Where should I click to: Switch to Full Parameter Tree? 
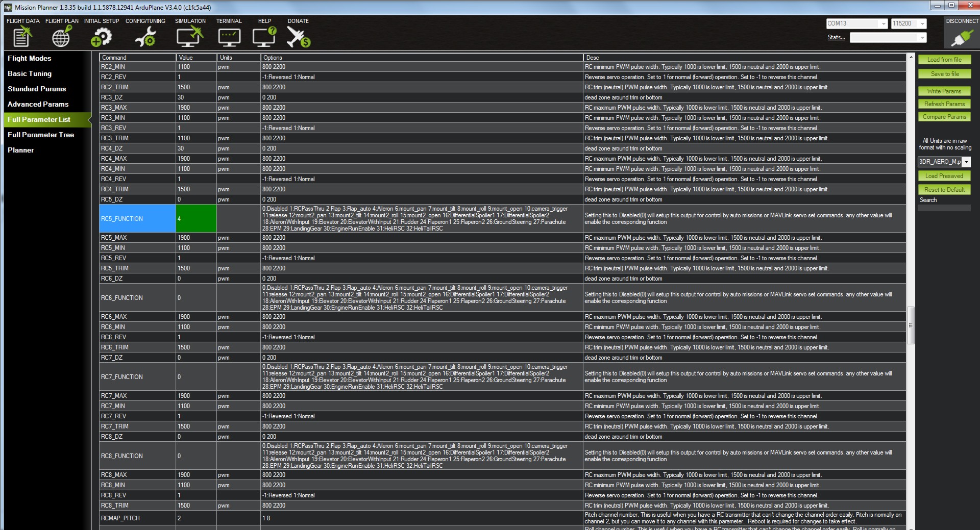41,135
